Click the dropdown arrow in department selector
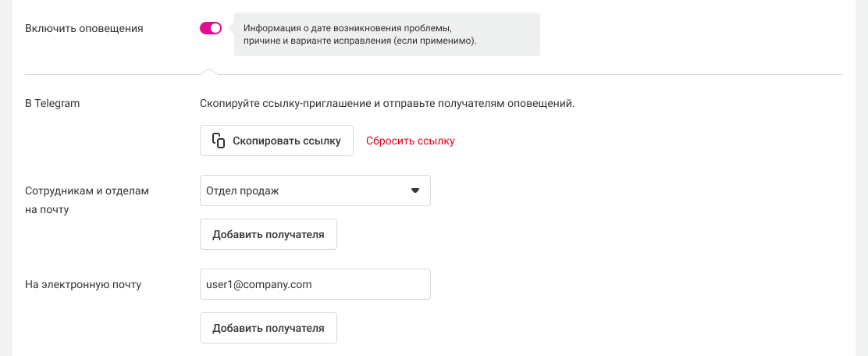 (x=415, y=190)
